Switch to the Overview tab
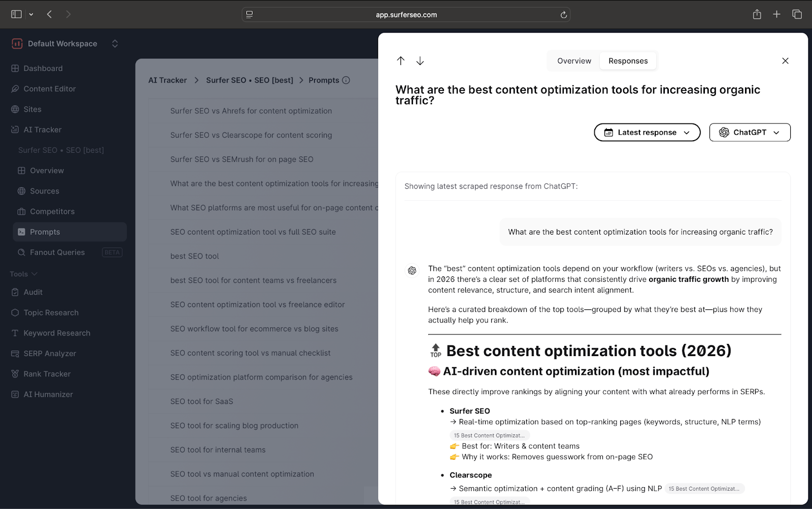This screenshot has height=509, width=812. pyautogui.click(x=574, y=61)
